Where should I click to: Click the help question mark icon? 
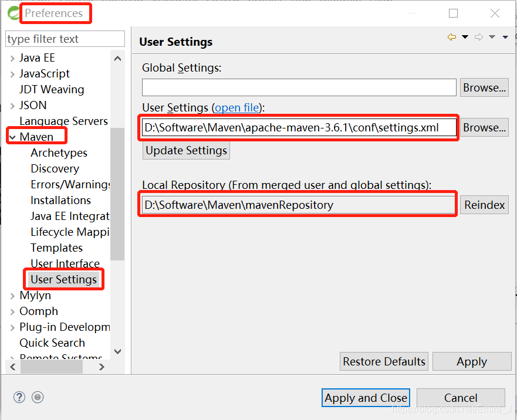(x=19, y=397)
